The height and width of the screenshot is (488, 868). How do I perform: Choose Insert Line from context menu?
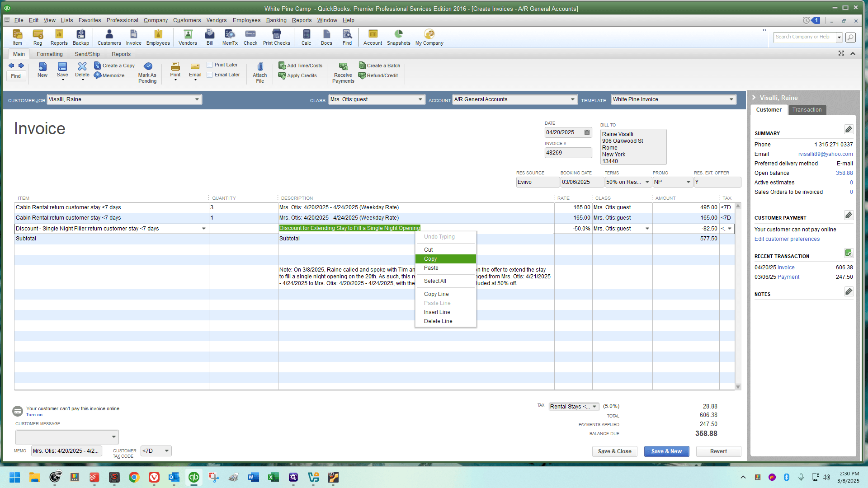(445, 312)
